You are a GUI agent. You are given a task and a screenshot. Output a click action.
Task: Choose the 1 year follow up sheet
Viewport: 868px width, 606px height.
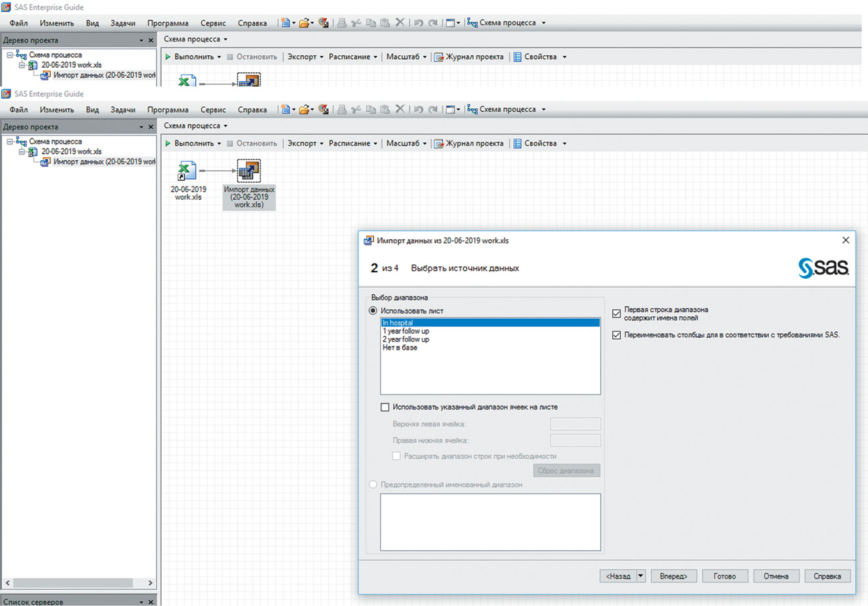tap(406, 331)
